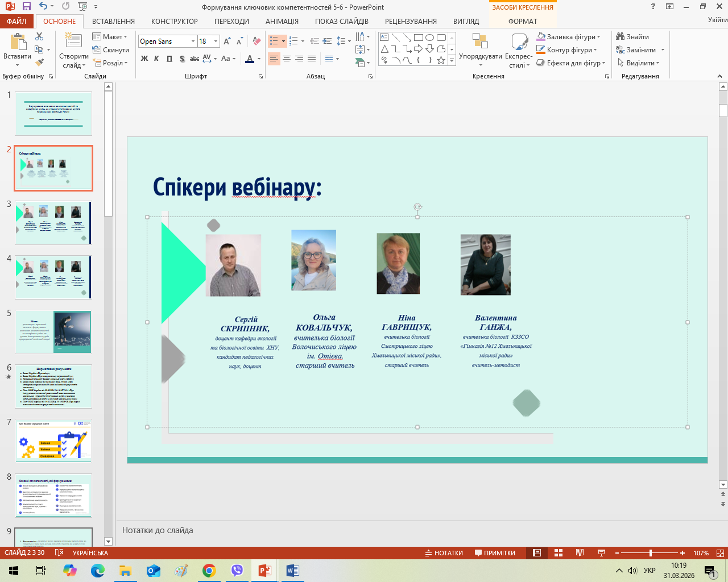The height and width of the screenshot is (582, 728).
Task: Switch to АНІМАЦІЯ tab
Action: point(282,21)
